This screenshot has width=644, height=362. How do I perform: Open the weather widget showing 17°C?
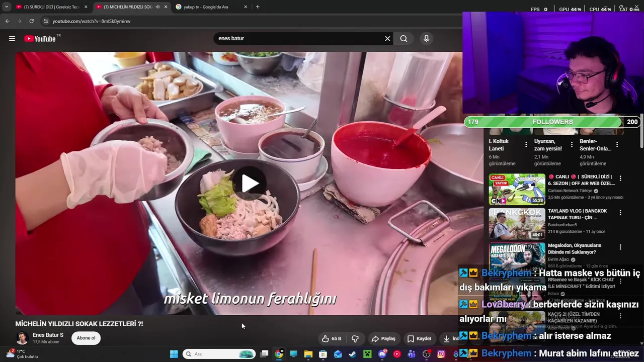[x=22, y=354]
